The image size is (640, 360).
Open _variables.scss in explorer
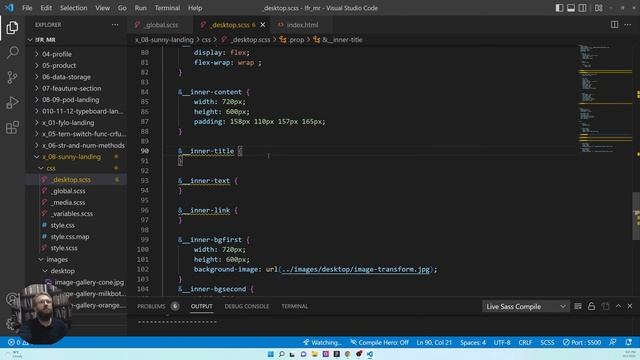76,214
